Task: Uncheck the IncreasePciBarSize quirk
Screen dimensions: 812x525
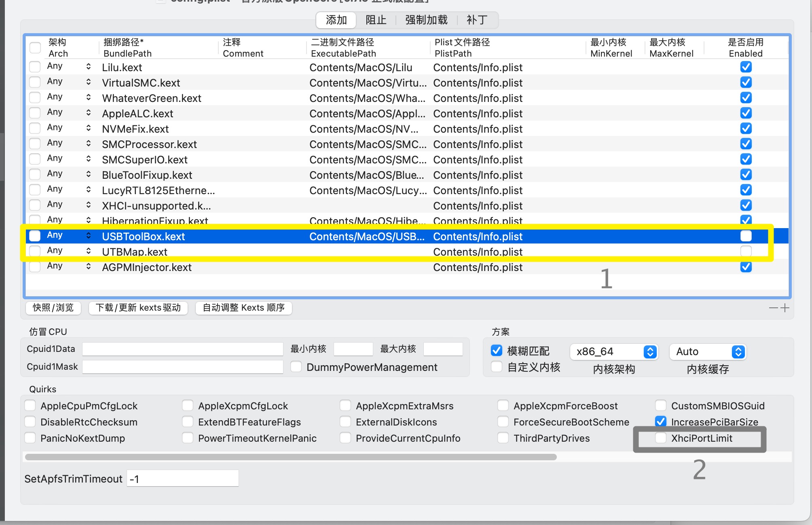Action: pos(661,421)
